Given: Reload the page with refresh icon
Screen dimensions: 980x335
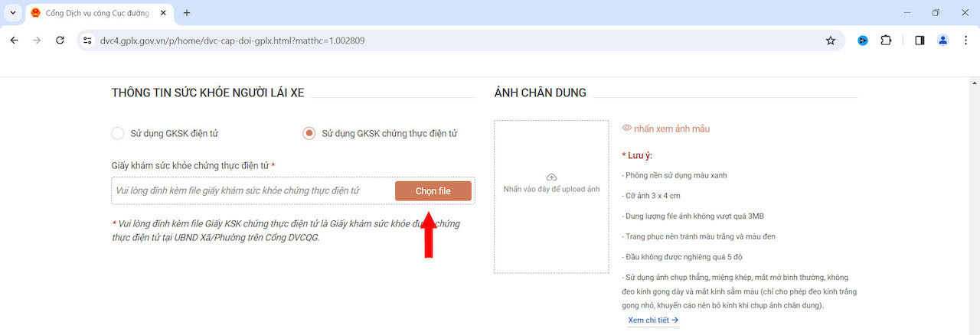Looking at the screenshot, I should (x=60, y=41).
